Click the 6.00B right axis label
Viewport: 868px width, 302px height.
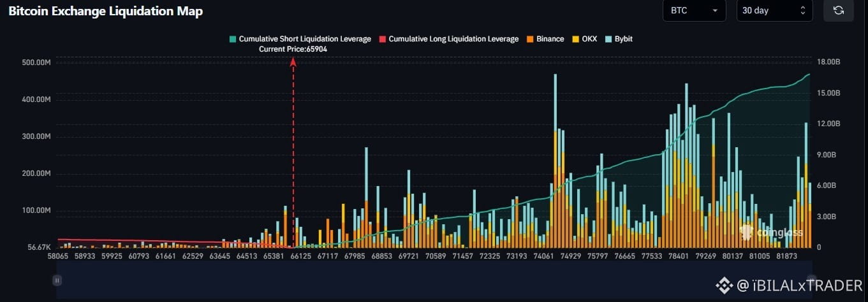[825, 185]
